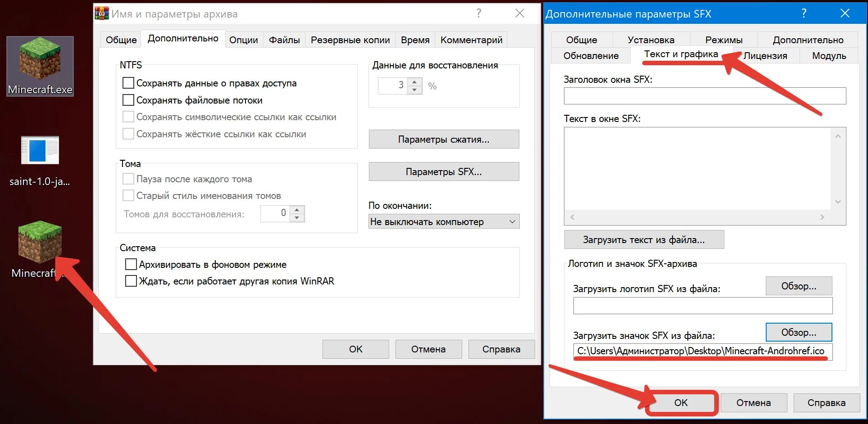Open the 'Время' tab
Image resolution: width=868 pixels, height=424 pixels.
415,40
